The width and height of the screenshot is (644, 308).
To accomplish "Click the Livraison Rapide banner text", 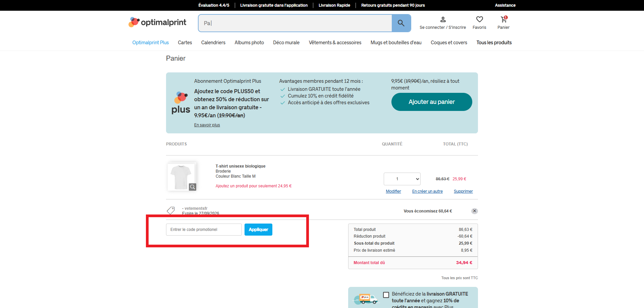I will pos(334,5).
